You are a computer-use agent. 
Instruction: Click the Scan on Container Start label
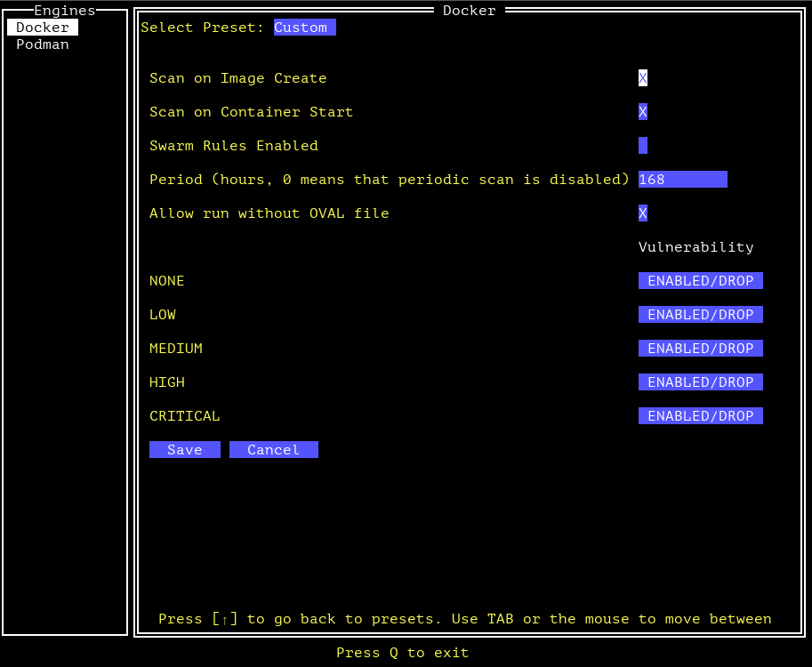point(251,112)
